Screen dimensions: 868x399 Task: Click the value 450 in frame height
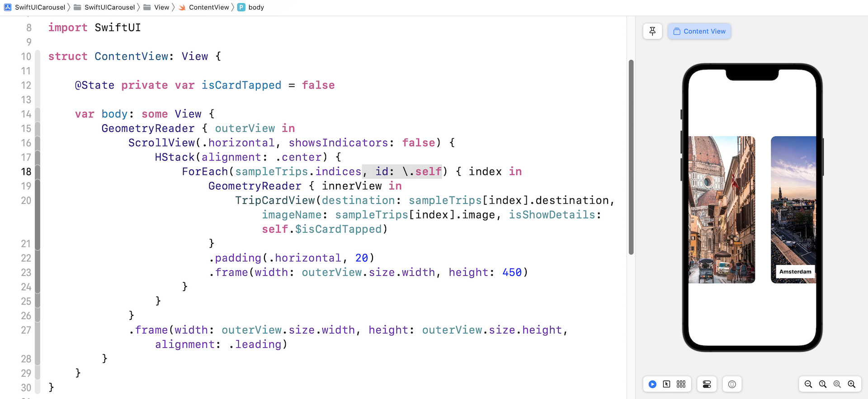512,272
